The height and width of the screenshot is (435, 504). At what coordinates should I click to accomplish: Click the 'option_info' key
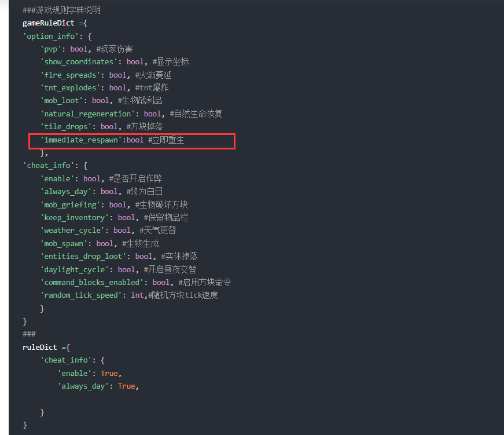click(50, 36)
